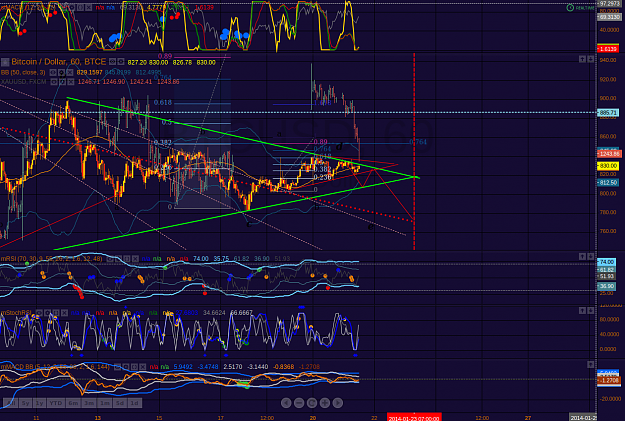Click the mStochRSI indicator name
625x421 pixels.
click(16, 313)
